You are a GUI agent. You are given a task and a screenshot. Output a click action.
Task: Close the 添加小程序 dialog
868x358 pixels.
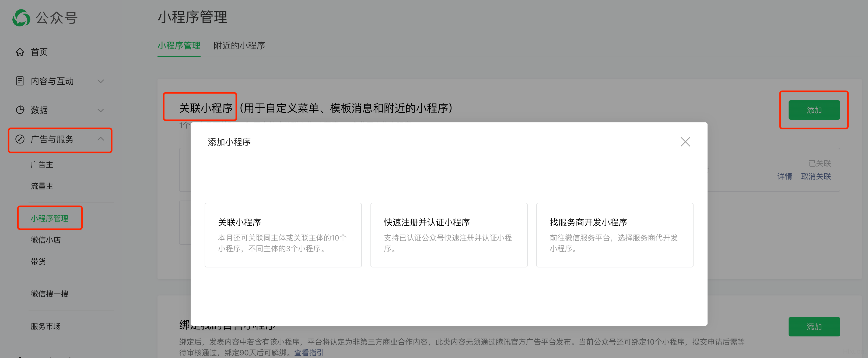(x=685, y=142)
